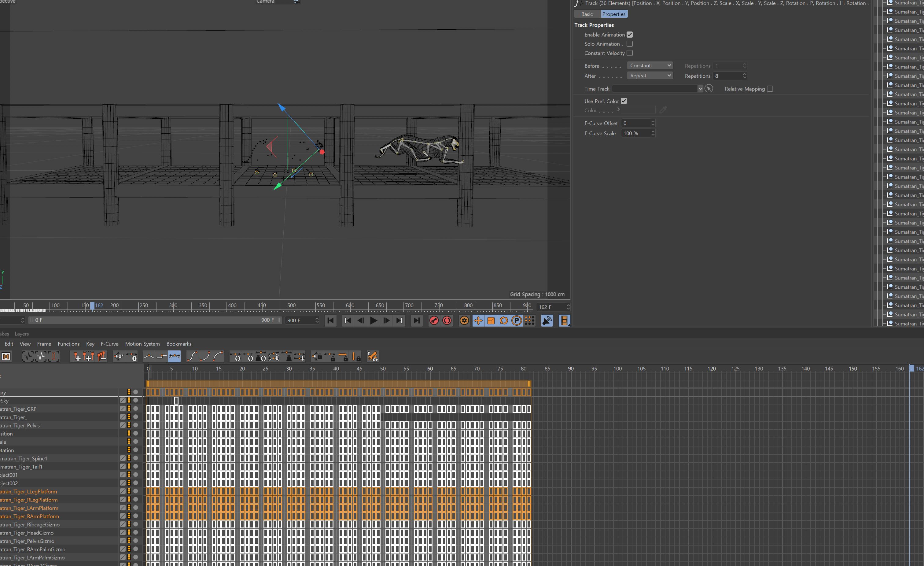Click the F-Curve Scale stepper arrows
The height and width of the screenshot is (566, 924).
pos(653,133)
